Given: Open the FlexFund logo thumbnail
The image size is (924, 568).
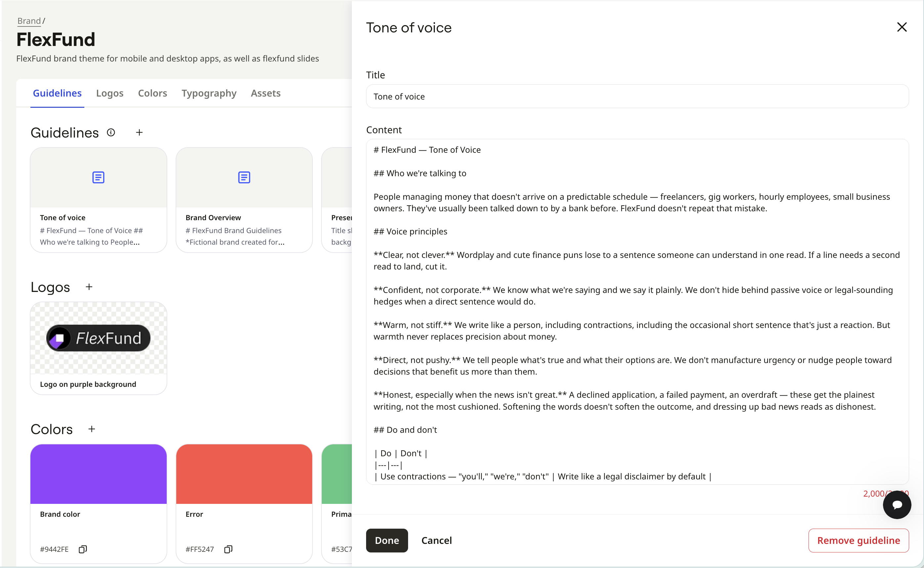Looking at the screenshot, I should point(99,338).
